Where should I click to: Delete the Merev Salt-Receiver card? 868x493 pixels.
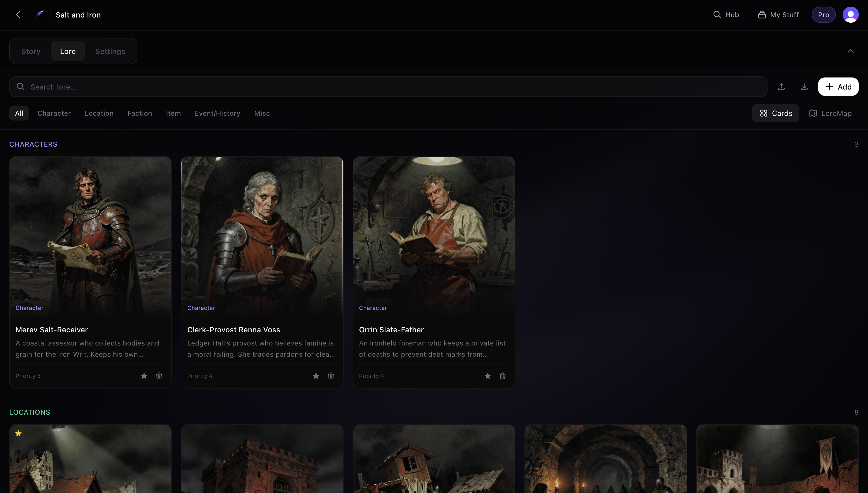click(x=159, y=376)
